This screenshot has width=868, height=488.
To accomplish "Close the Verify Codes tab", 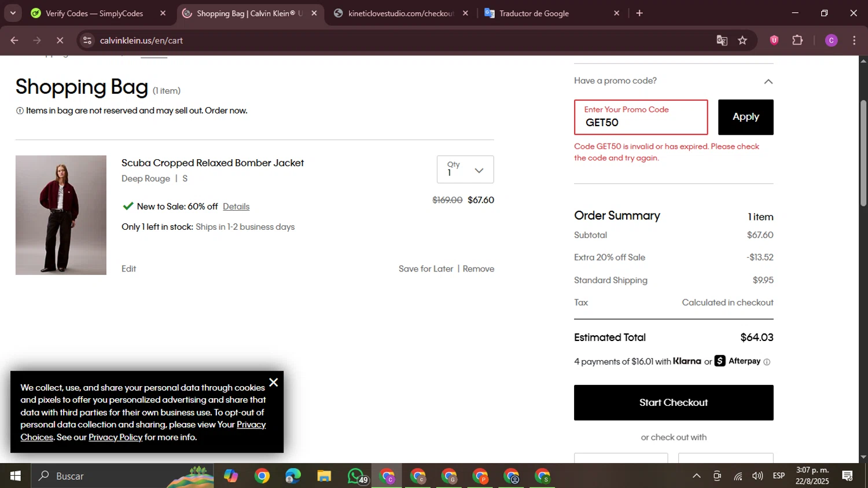I will pyautogui.click(x=163, y=13).
